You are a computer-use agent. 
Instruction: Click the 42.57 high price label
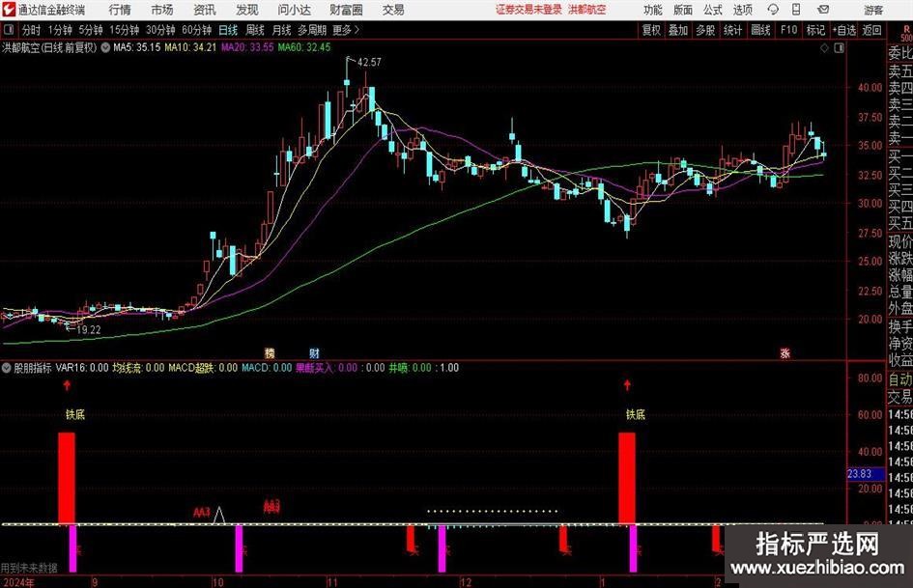pos(369,63)
